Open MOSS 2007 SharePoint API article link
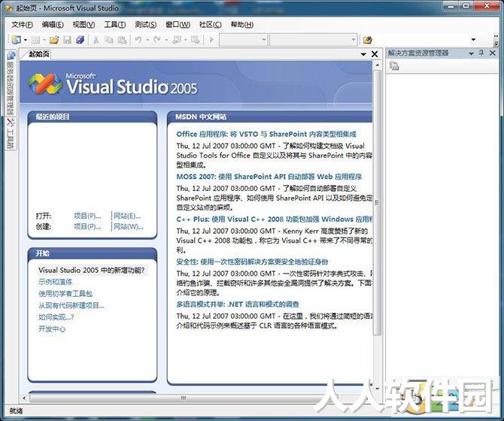The width and height of the screenshot is (504, 421). (269, 177)
